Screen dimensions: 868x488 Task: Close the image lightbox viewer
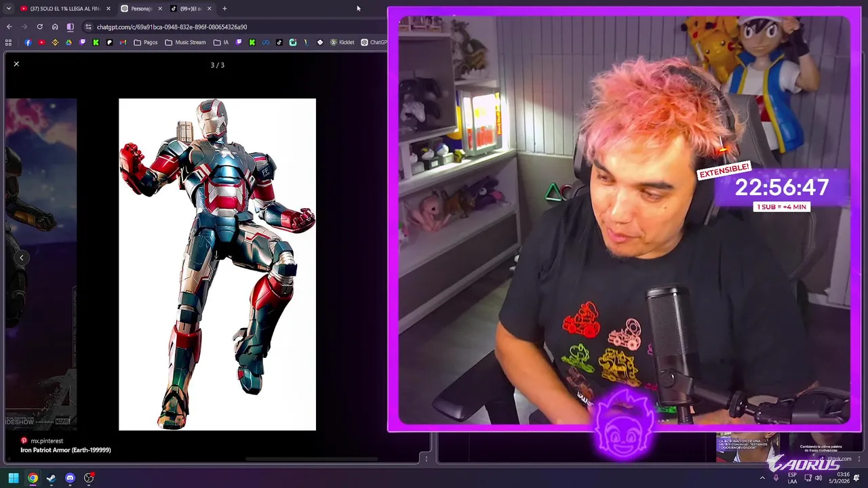(16, 64)
